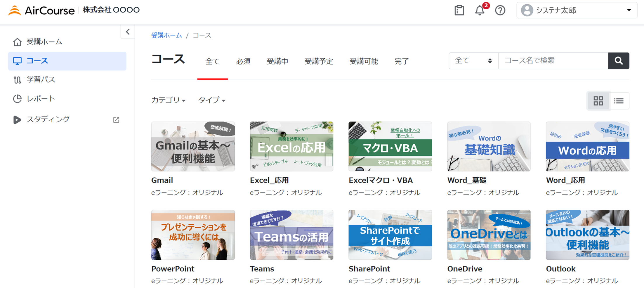
Task: Click the OneDrive course title
Action: pyautogui.click(x=465, y=269)
